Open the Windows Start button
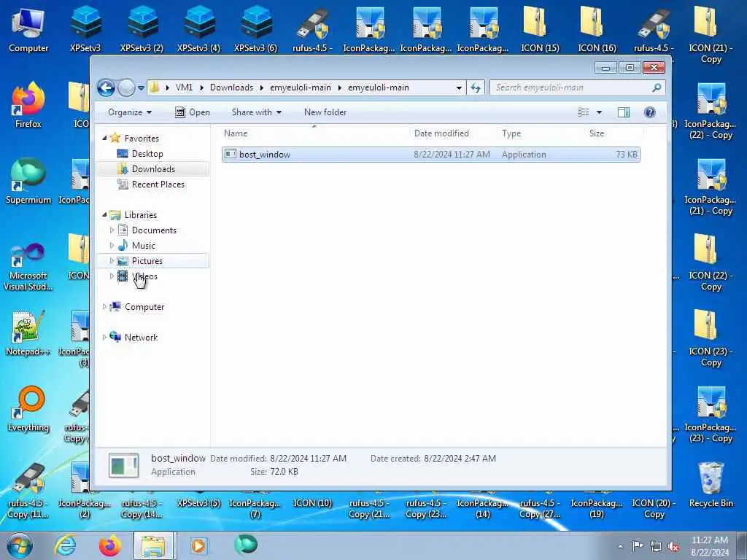The height and width of the screenshot is (560, 747). (20, 545)
